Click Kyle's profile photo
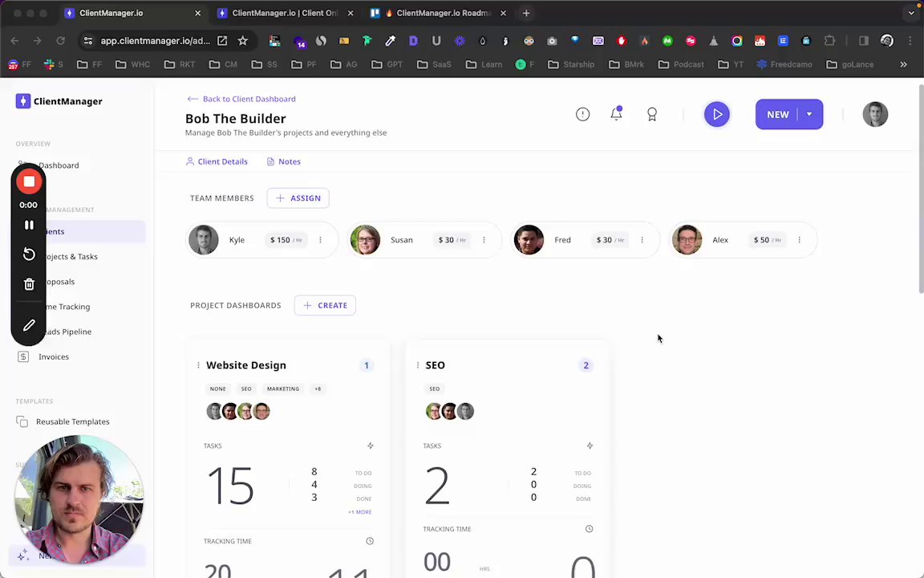Viewport: 924px width, 578px height. [x=204, y=240]
